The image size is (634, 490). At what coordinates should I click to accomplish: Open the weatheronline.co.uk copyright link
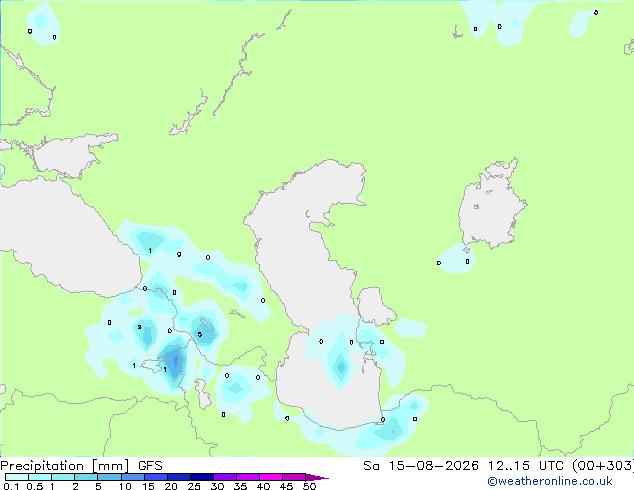[549, 481]
